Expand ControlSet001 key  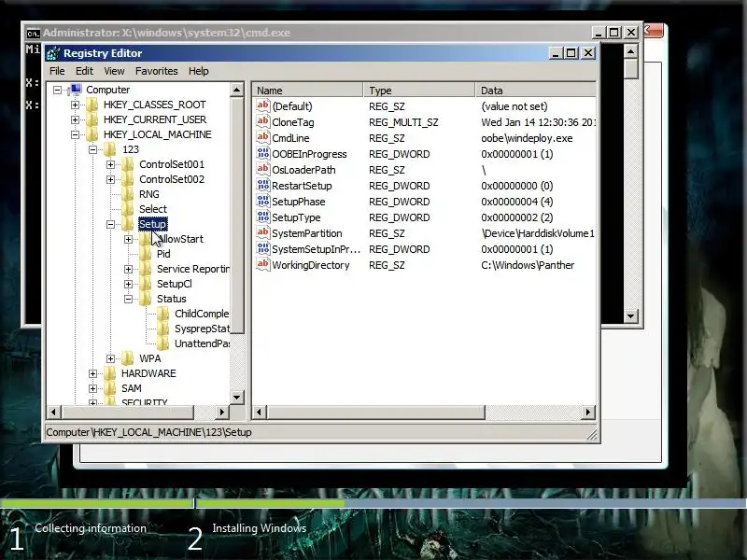pos(110,164)
